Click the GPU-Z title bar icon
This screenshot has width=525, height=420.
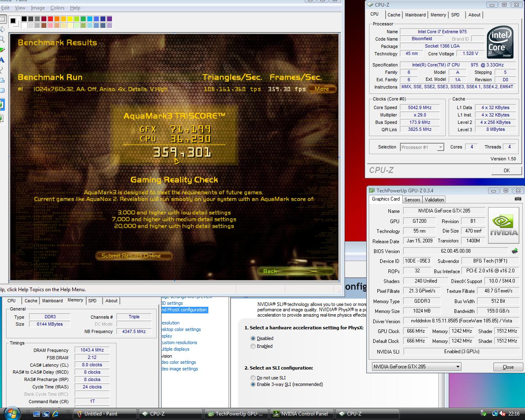coord(372,190)
